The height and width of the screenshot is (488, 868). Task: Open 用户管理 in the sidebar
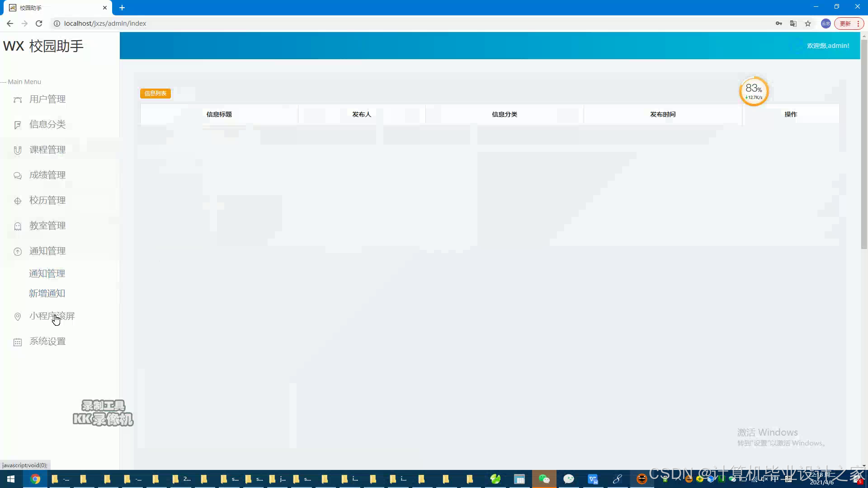47,99
